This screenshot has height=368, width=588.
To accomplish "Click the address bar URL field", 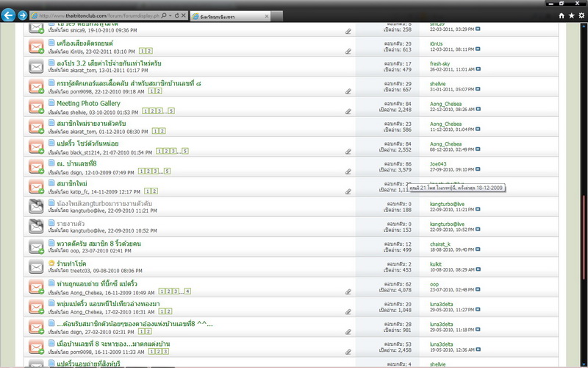I will 99,15.
